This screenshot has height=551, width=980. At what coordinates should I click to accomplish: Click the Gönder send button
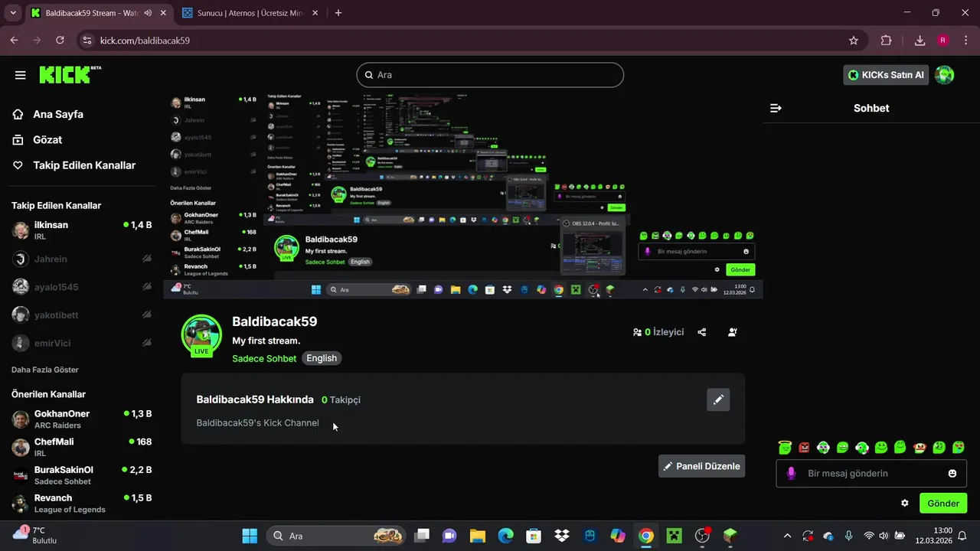click(943, 503)
